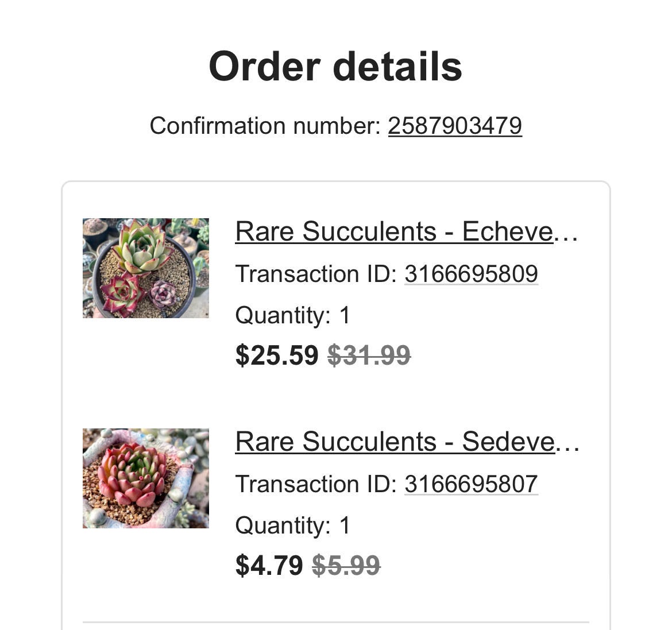Image resolution: width=672 pixels, height=630 pixels.
Task: Click Quantity: 1 under the Echeveria item
Action: (x=292, y=315)
